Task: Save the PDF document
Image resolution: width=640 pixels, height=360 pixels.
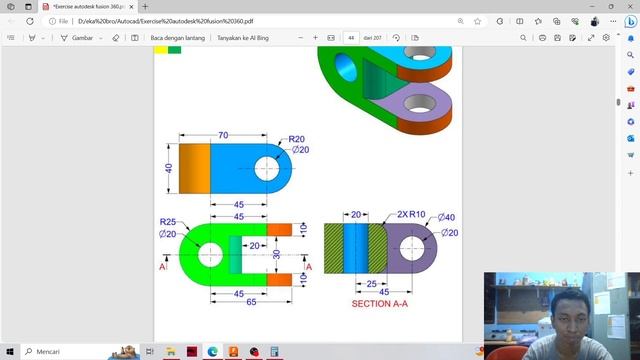Action: point(557,38)
